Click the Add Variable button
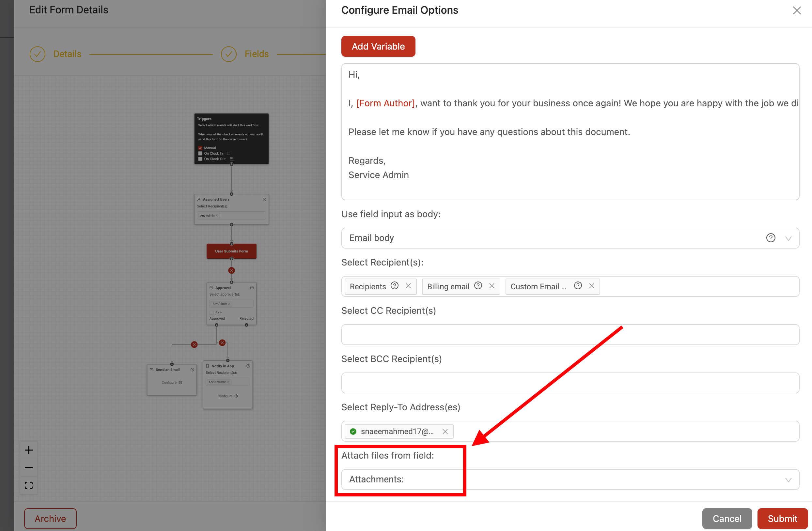This screenshot has width=812, height=531. [x=378, y=46]
